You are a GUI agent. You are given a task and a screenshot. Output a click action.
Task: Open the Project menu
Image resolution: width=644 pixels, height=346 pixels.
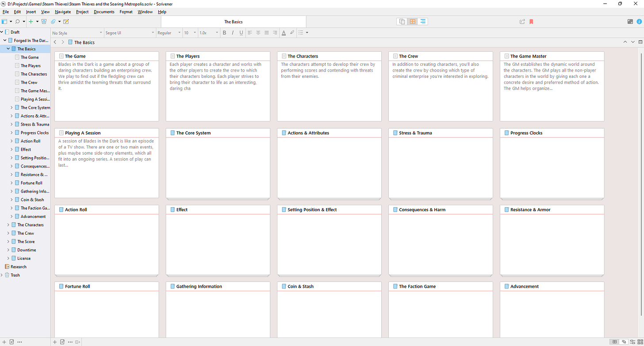(82, 12)
